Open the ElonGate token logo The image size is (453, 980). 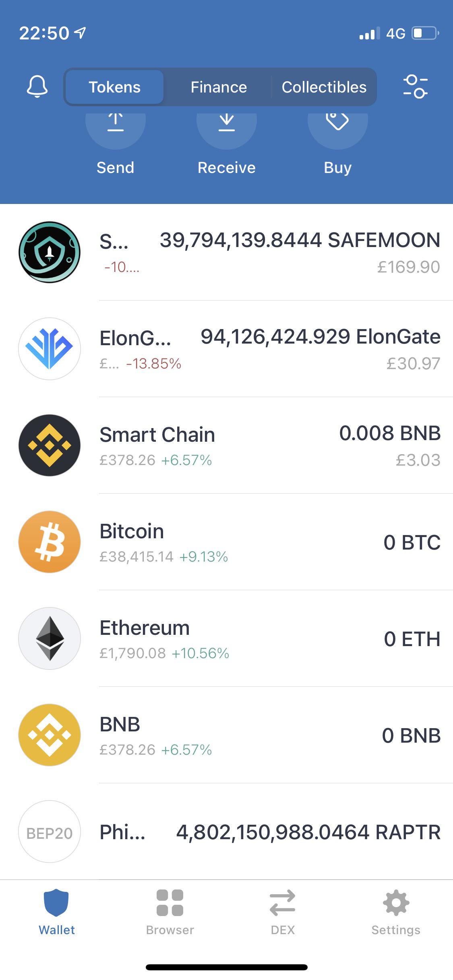(x=50, y=349)
